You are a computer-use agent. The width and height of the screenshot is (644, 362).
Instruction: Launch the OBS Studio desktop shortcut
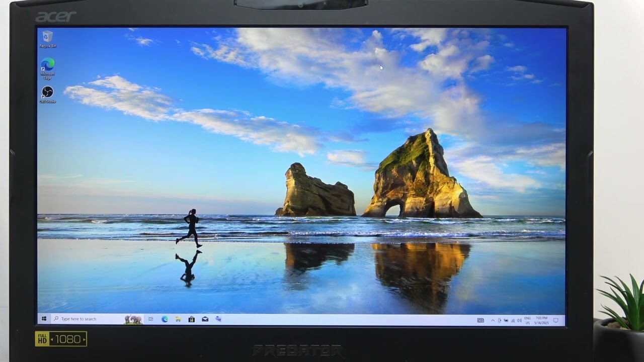(48, 95)
